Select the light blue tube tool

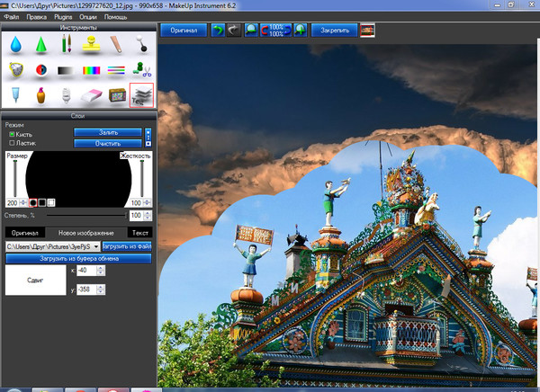[x=15, y=95]
